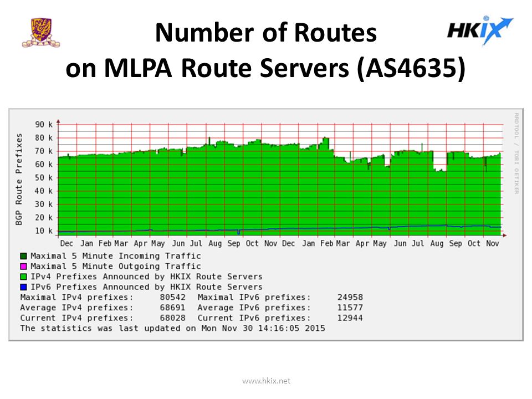The image size is (532, 399).
Task: Click the 'Apr' label following 'Feb Mar' on the right half
Action: click(362, 244)
